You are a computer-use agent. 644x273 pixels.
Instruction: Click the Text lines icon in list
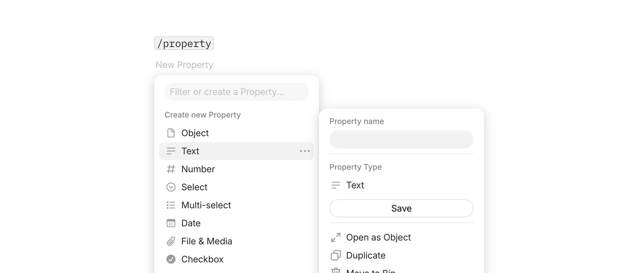[x=171, y=151]
